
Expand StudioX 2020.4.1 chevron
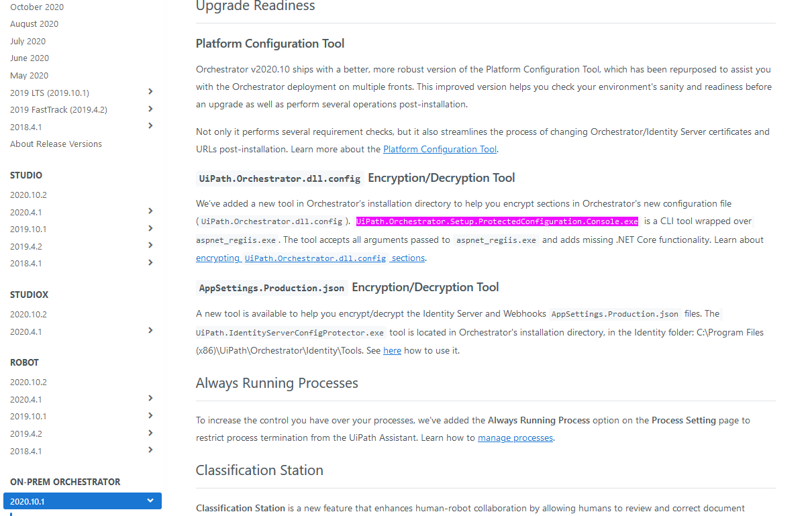pos(150,330)
